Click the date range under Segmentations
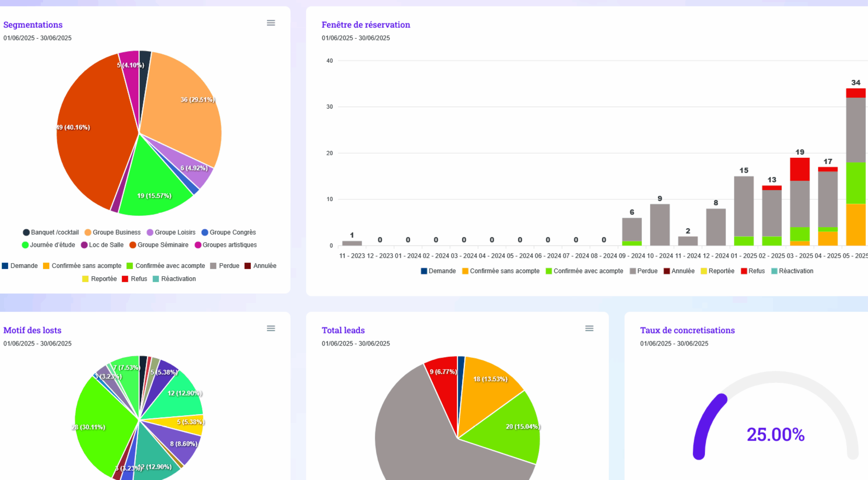 coord(37,38)
